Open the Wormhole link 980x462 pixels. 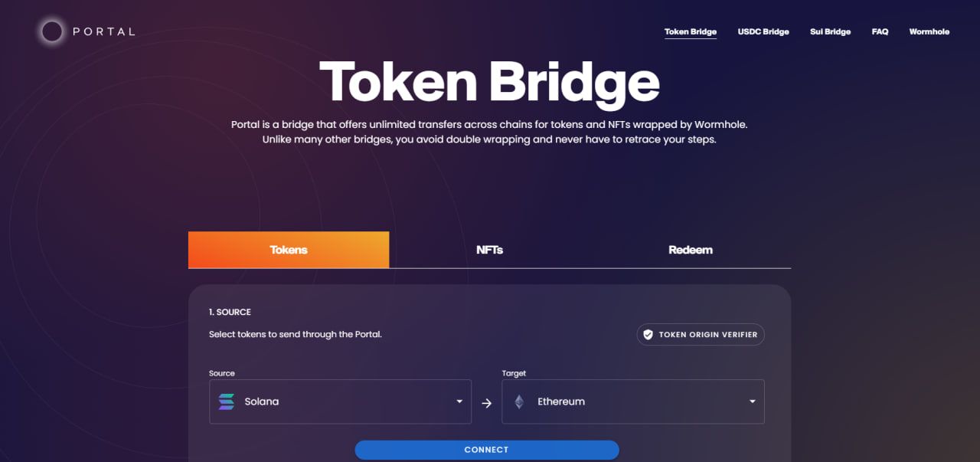coord(929,31)
